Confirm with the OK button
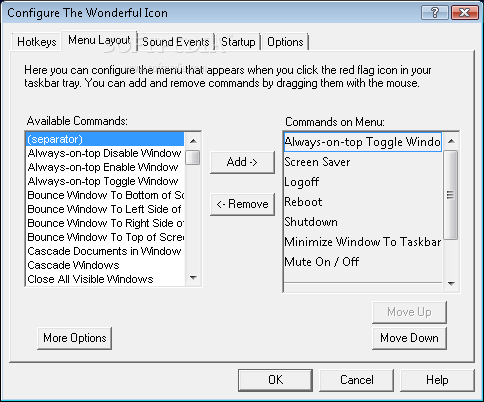Viewport: 484px width, 402px height. [275, 380]
